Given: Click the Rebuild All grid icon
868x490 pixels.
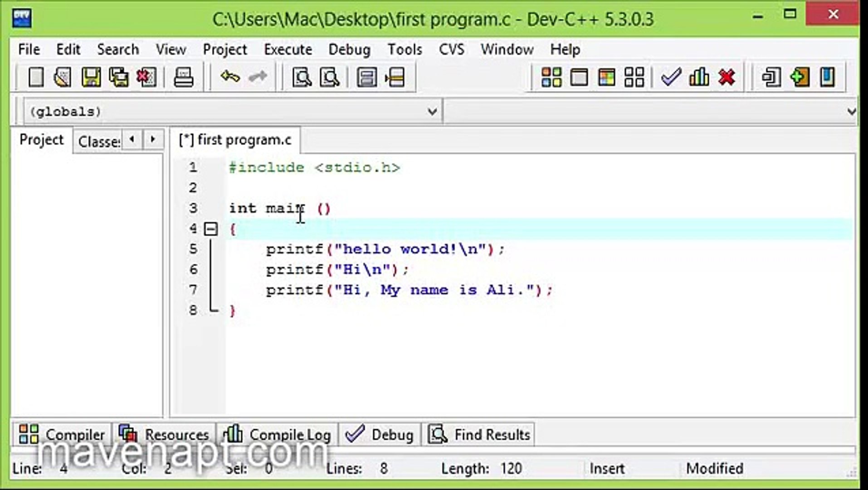Looking at the screenshot, I should [634, 77].
